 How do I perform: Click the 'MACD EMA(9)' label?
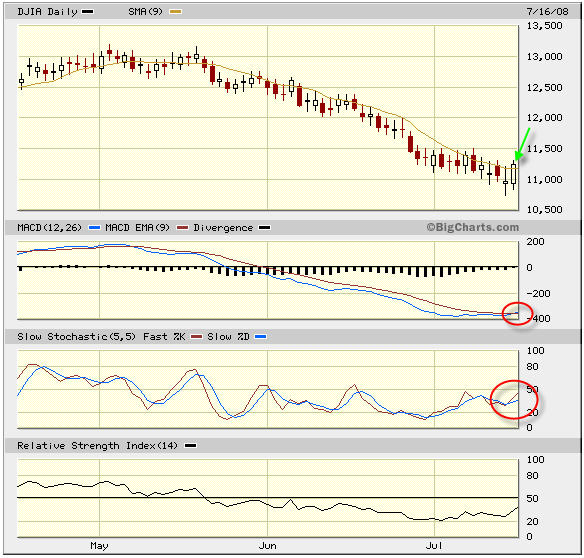[x=137, y=228]
